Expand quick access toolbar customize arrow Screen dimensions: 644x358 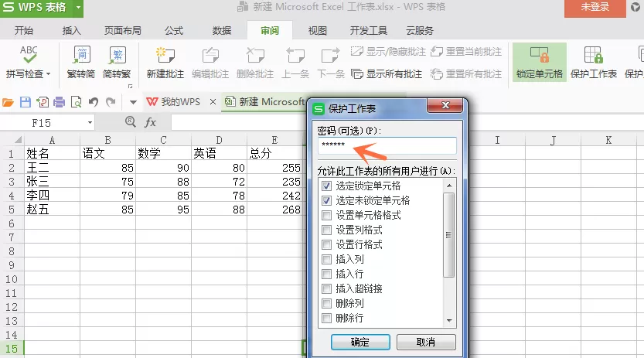click(x=133, y=102)
